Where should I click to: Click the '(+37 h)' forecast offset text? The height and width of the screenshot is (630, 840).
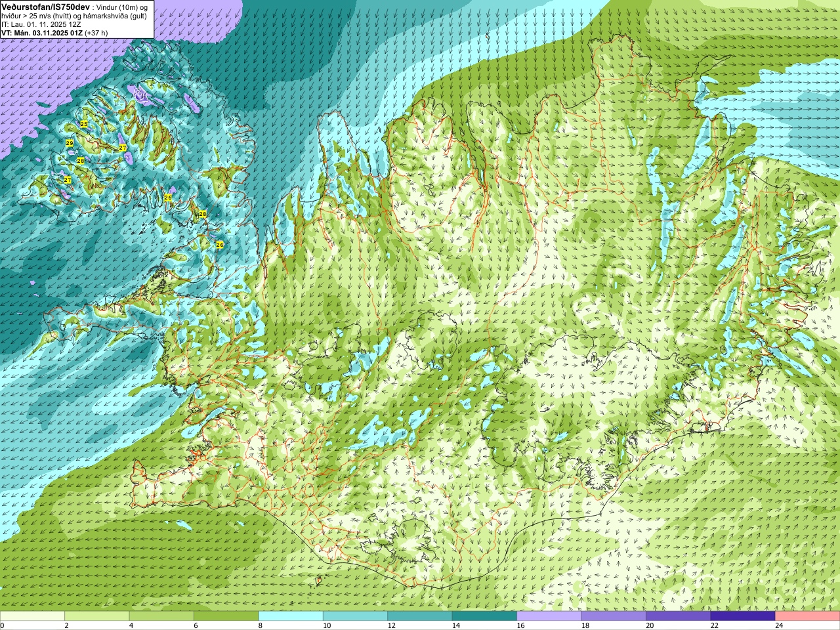96,33
